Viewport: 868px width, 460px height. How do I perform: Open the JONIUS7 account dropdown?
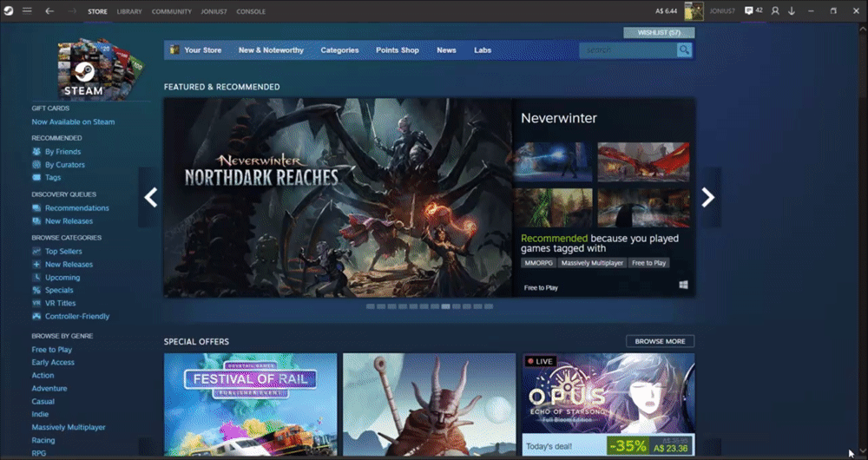click(x=722, y=11)
